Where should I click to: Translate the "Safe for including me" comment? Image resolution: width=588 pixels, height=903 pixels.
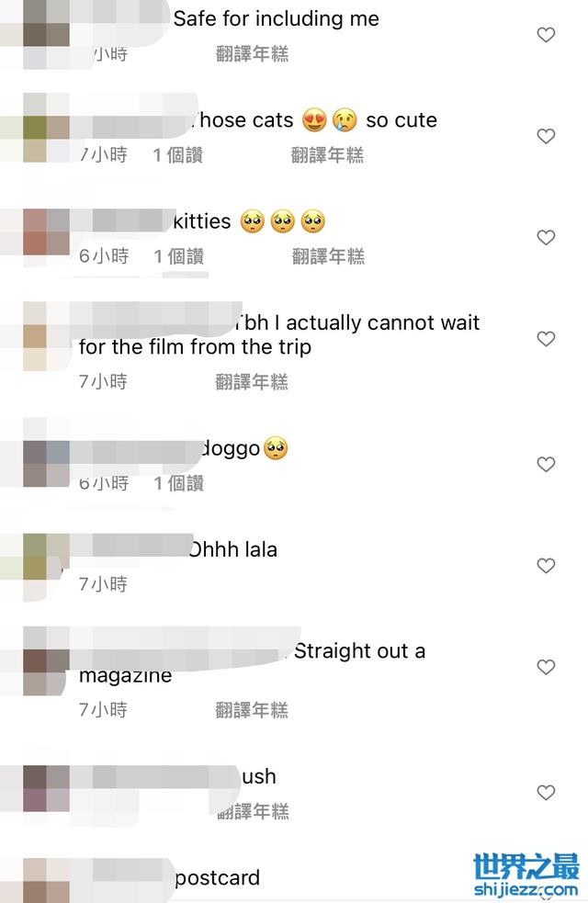point(252,53)
